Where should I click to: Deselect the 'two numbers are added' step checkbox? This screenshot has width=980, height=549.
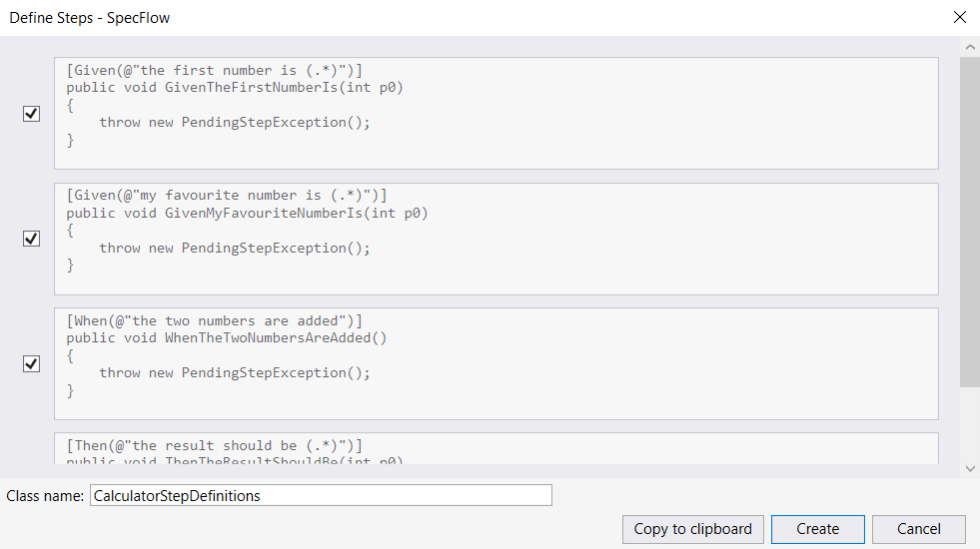click(x=31, y=364)
